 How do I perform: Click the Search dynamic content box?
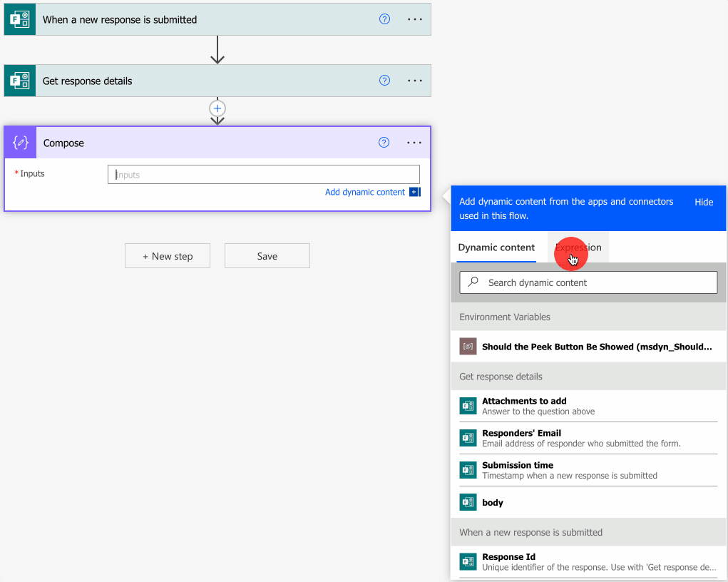588,282
